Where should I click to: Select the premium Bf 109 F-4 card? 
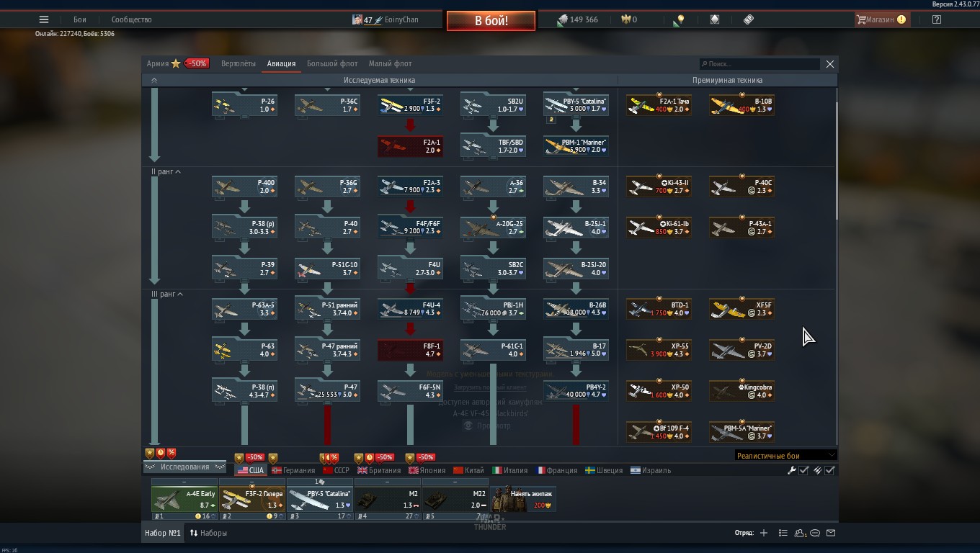pos(659,432)
